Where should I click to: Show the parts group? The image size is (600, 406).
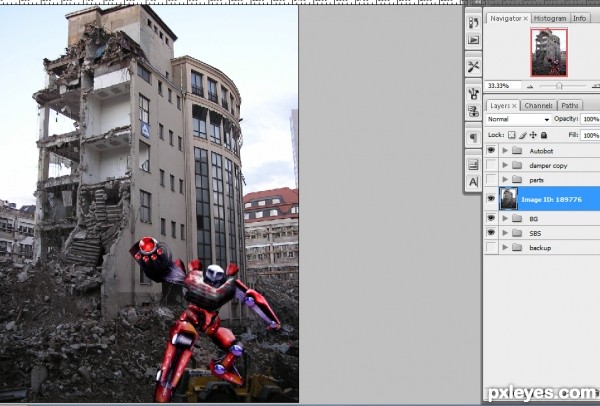491,179
